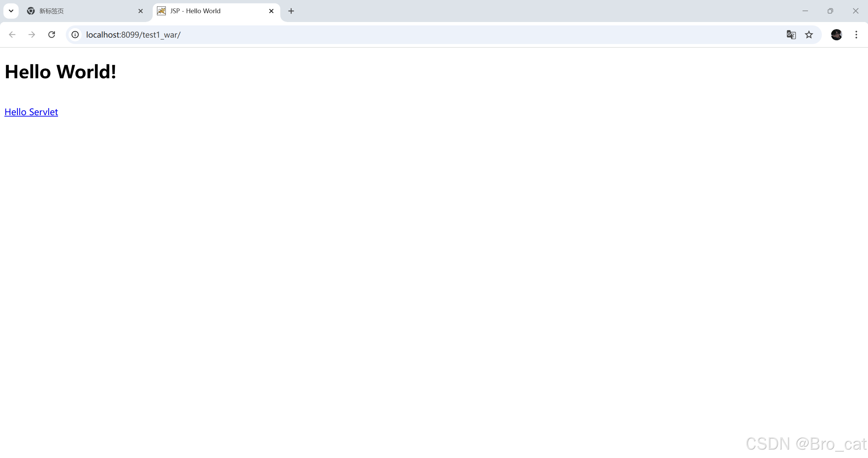Image resolution: width=868 pixels, height=458 pixels.
Task: Reload the current page
Action: click(52, 35)
